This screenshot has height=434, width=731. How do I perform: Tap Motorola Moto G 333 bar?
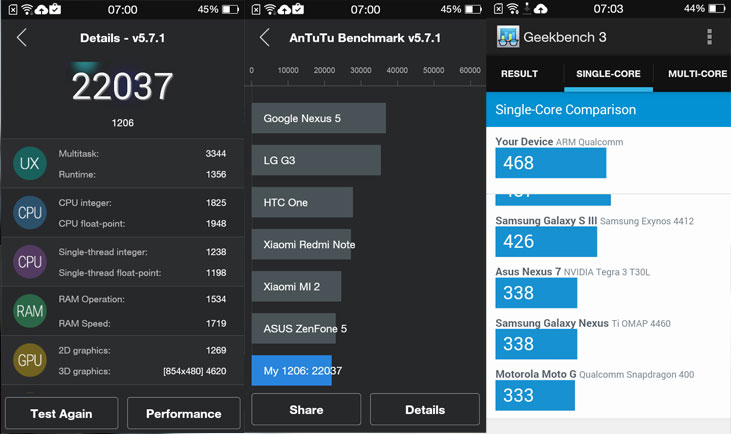coord(535,395)
